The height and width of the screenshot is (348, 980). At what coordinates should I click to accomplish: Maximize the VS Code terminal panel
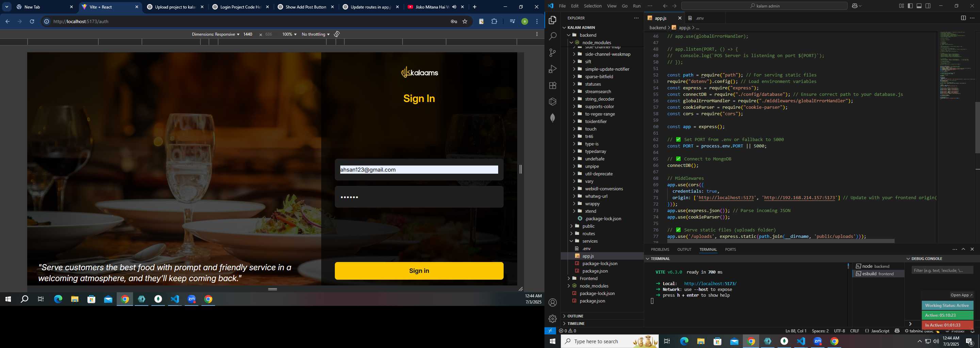click(963, 249)
